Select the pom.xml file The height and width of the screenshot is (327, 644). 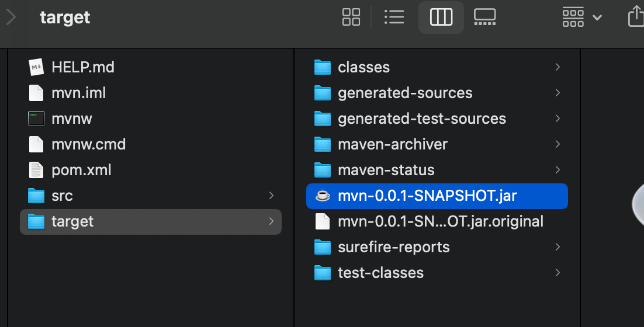(x=151, y=171)
